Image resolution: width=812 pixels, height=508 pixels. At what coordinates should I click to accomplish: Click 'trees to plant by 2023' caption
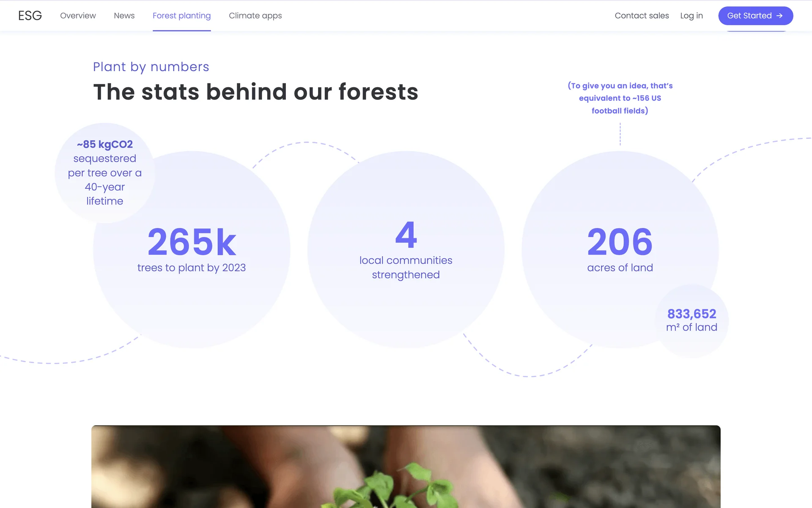(x=192, y=268)
